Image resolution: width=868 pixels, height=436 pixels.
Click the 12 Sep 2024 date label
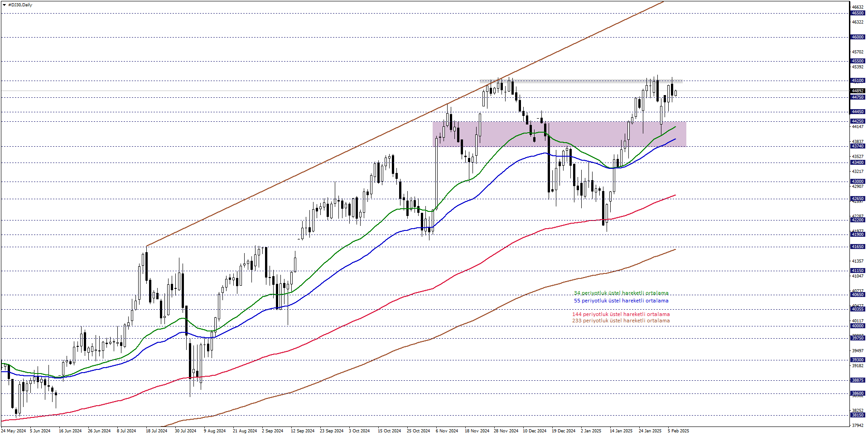click(303, 431)
